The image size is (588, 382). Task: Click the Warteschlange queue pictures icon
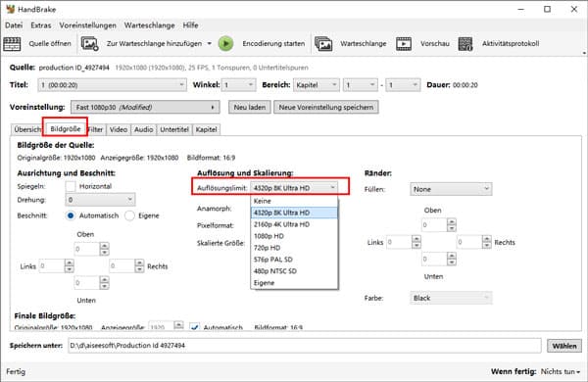click(x=323, y=44)
